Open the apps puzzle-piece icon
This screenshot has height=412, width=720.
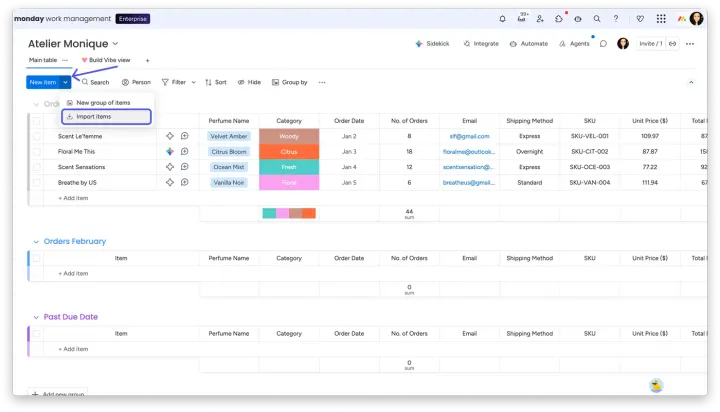coord(559,19)
